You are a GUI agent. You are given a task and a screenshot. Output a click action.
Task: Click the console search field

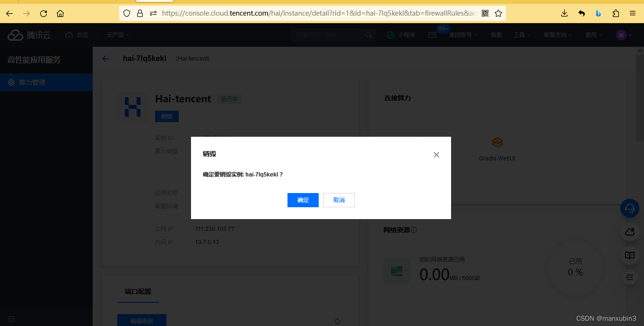(x=334, y=35)
